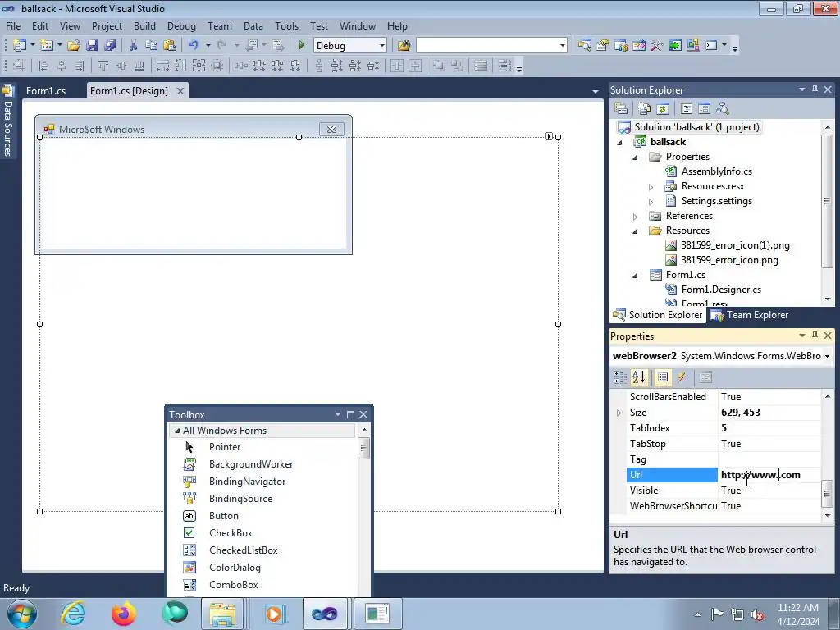Screen dimensions: 840x630
Task: Click the Windows Start button
Action: (x=22, y=614)
